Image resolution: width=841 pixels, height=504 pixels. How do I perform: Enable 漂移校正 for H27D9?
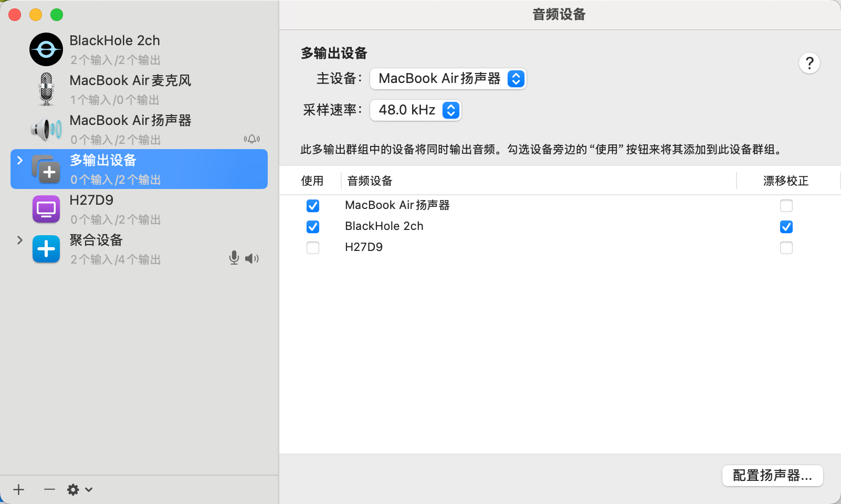click(786, 248)
